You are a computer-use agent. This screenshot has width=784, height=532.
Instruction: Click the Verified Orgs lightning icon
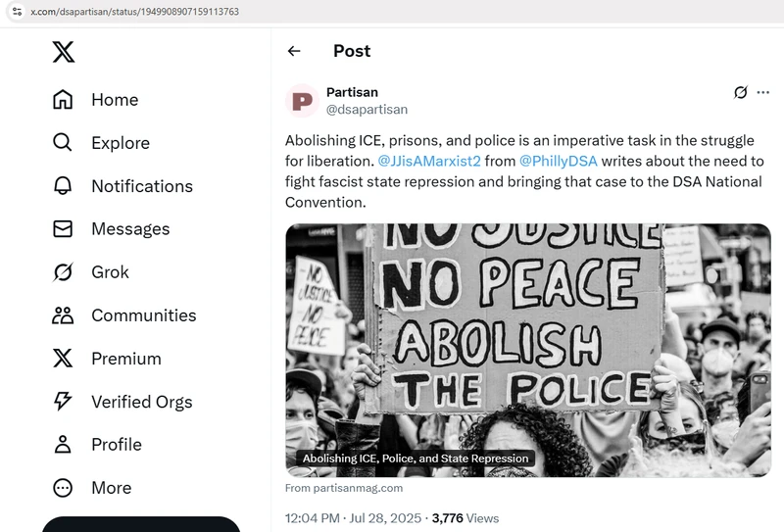pyautogui.click(x=63, y=402)
